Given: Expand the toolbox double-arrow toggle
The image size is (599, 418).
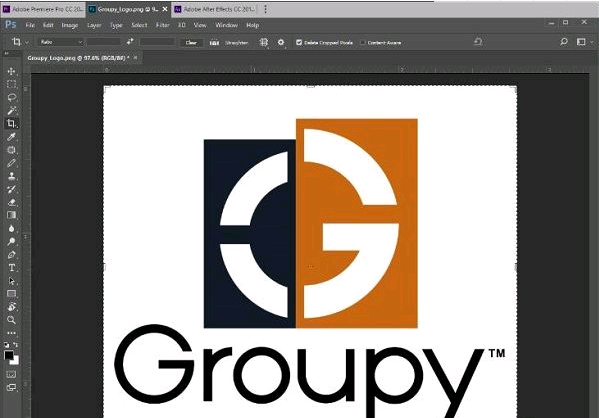Looking at the screenshot, I should [6, 53].
